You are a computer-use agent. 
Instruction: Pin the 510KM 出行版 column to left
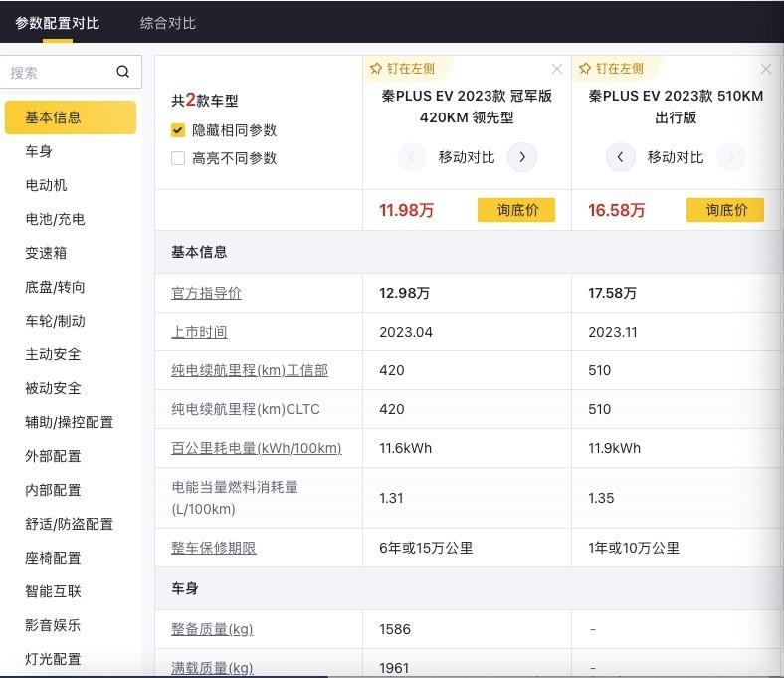pyautogui.click(x=611, y=68)
